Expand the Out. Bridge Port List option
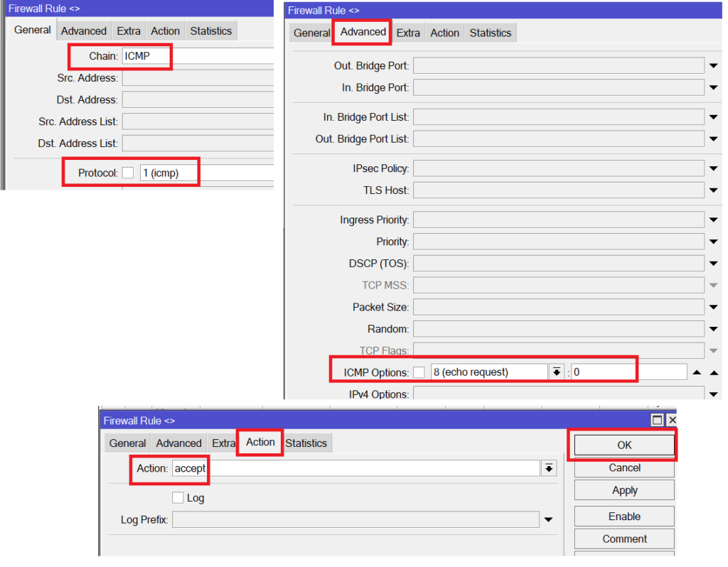This screenshot has height=567, width=728. [x=714, y=139]
